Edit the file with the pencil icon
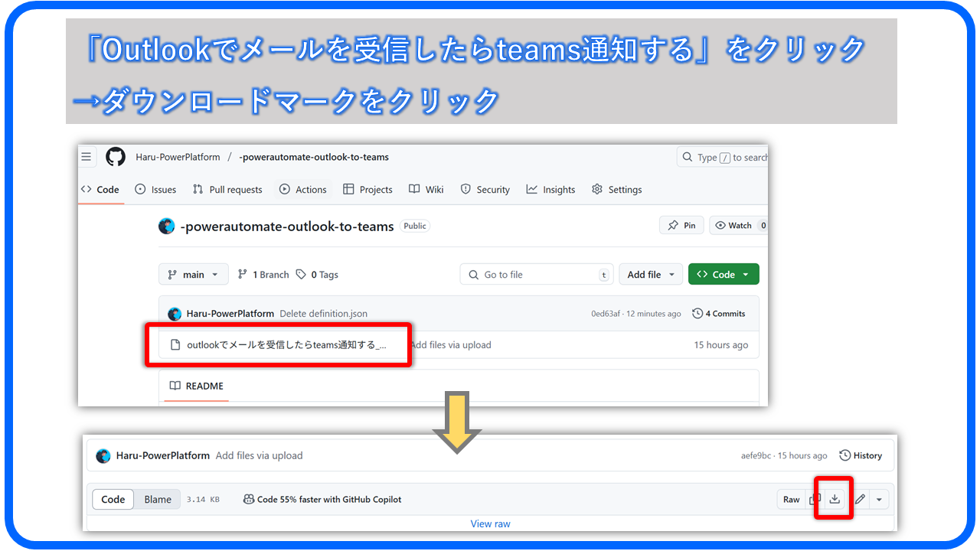 [859, 498]
